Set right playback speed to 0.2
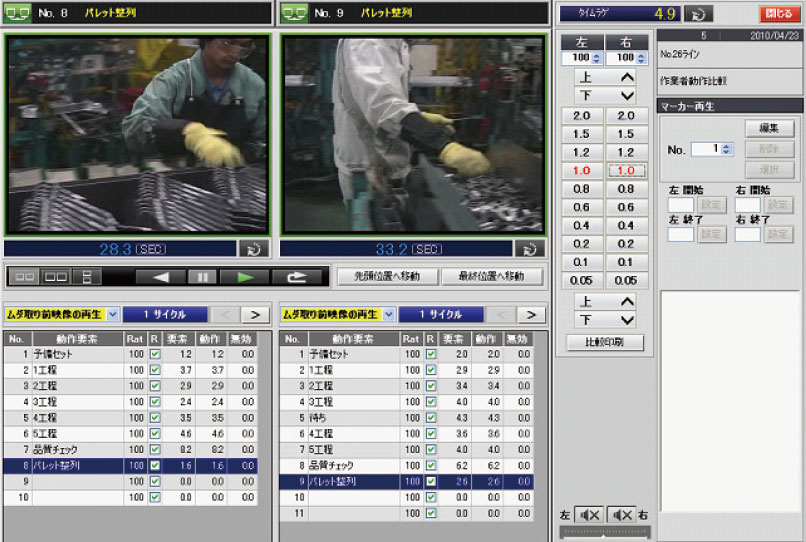Screen dimensions: 806x542 626,244
